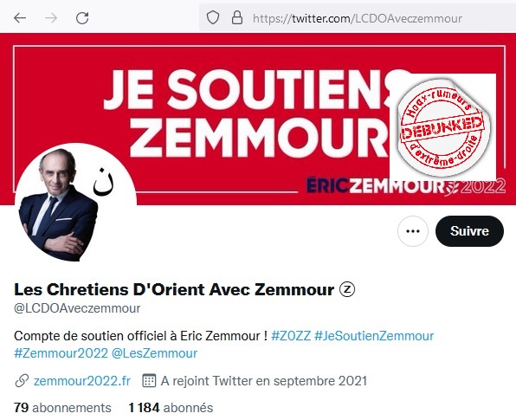Open the shield tracking protection icon
The height and width of the screenshot is (420, 516).
tap(213, 17)
